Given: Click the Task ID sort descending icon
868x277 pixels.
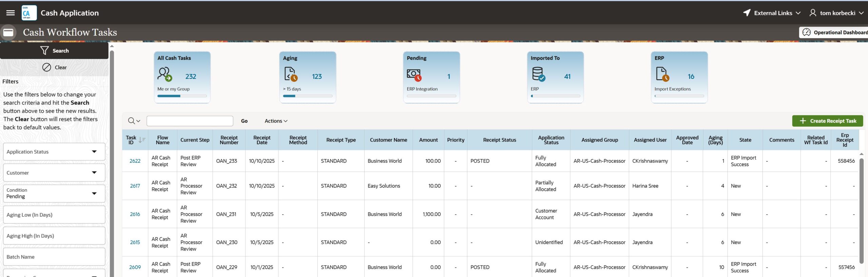Looking at the screenshot, I should pyautogui.click(x=142, y=140).
